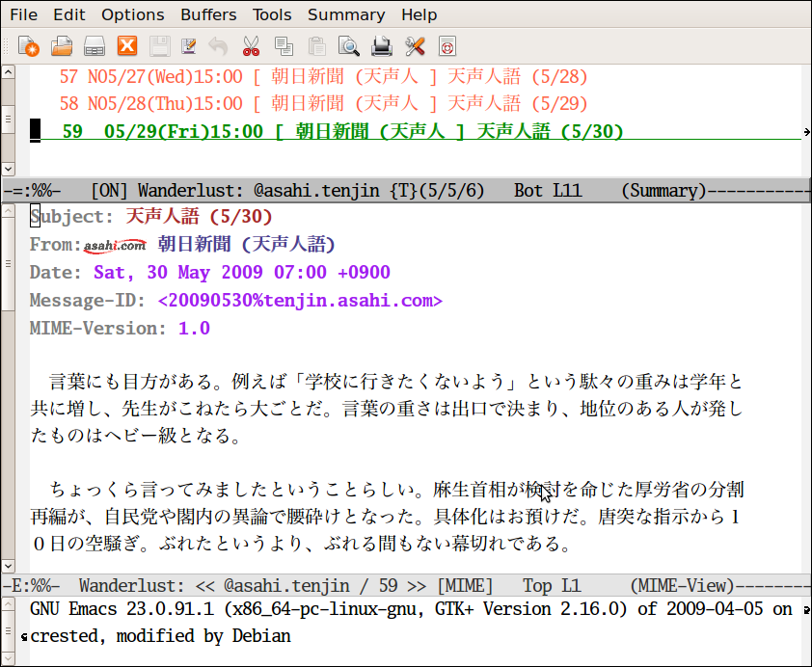The image size is (812, 667).
Task: Click the summary pane scroll-down arrow
Action: click(8, 169)
